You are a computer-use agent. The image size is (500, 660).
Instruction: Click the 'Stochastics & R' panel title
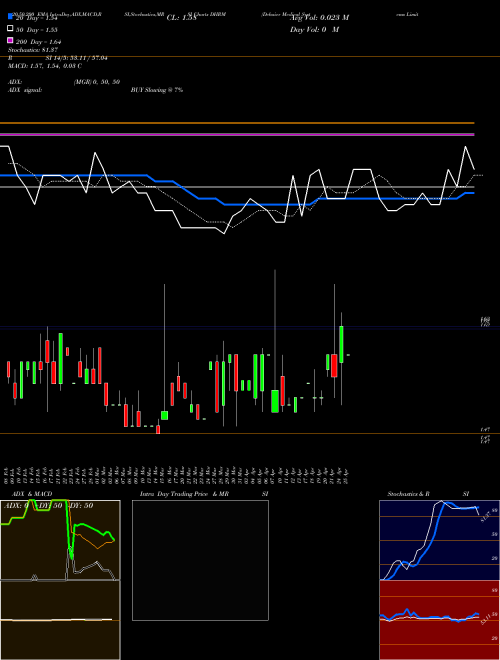pyautogui.click(x=408, y=494)
